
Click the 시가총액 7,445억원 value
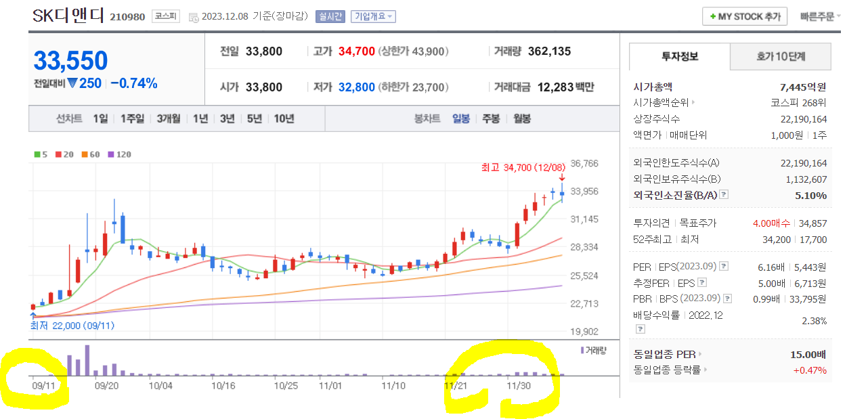803,87
